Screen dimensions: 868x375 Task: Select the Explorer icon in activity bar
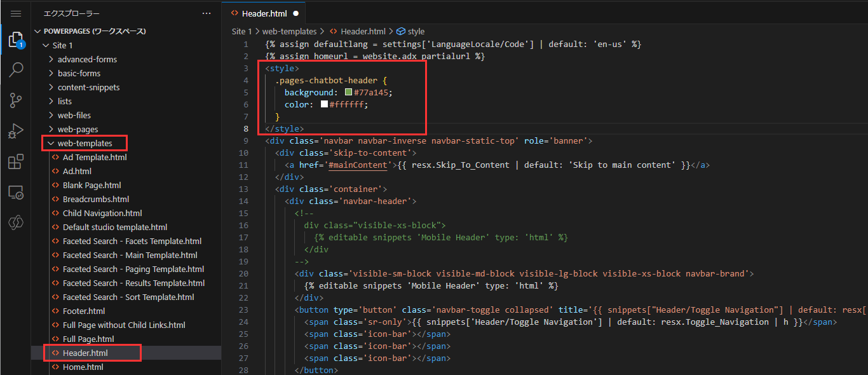coord(15,39)
